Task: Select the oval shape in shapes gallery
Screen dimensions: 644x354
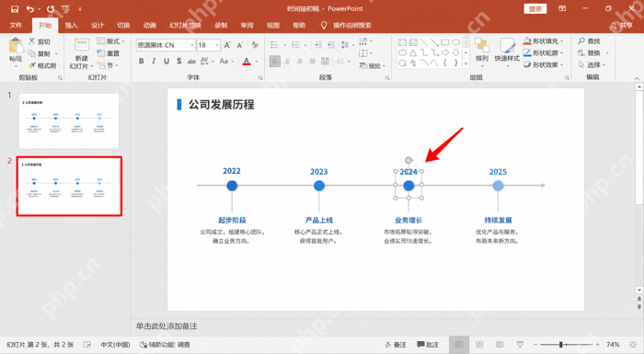Action: point(456,42)
